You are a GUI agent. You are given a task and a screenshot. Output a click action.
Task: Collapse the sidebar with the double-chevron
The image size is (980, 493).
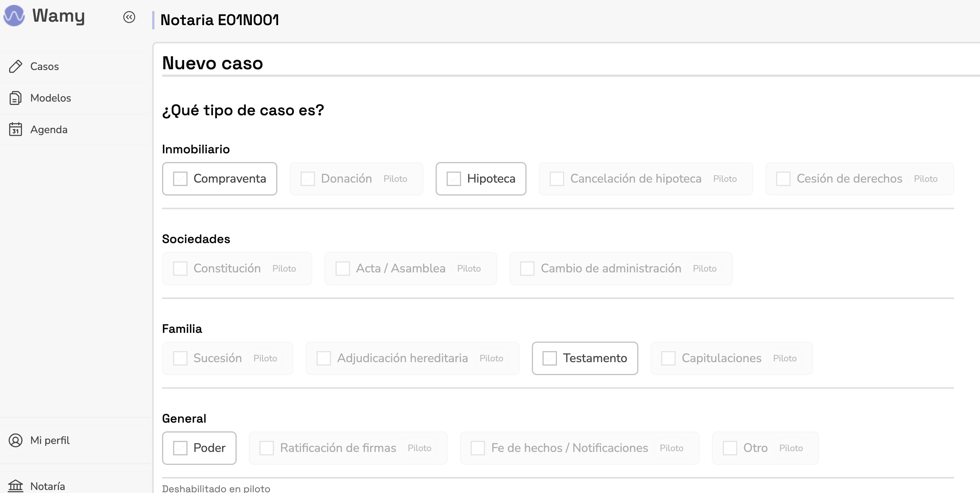pyautogui.click(x=129, y=17)
